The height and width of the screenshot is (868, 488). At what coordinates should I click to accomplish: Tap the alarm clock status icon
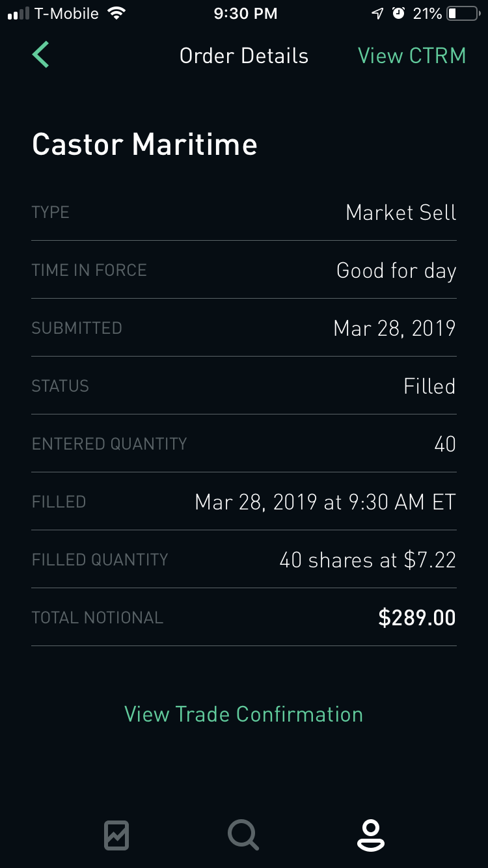[x=398, y=14]
